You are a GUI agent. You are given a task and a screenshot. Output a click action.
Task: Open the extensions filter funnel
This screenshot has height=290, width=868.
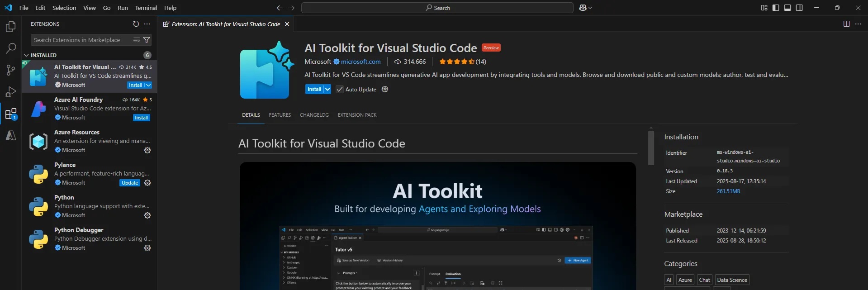click(147, 40)
